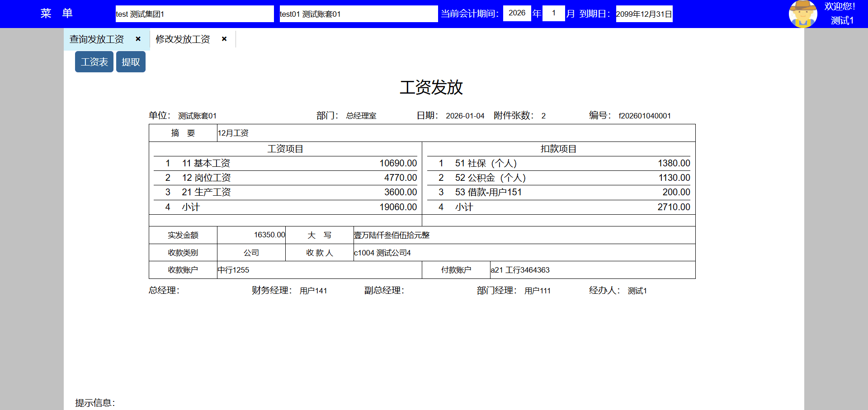Click the 摘要 cell with 12月工资

point(456,133)
